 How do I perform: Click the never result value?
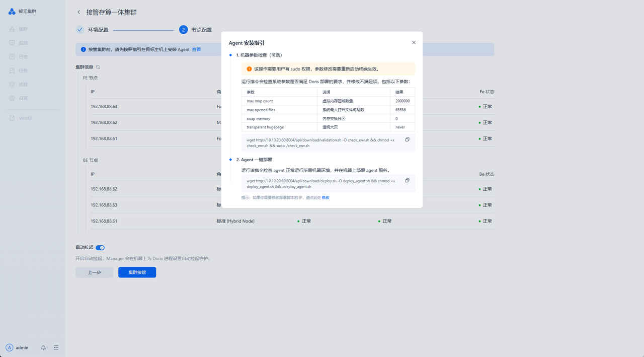pos(400,127)
